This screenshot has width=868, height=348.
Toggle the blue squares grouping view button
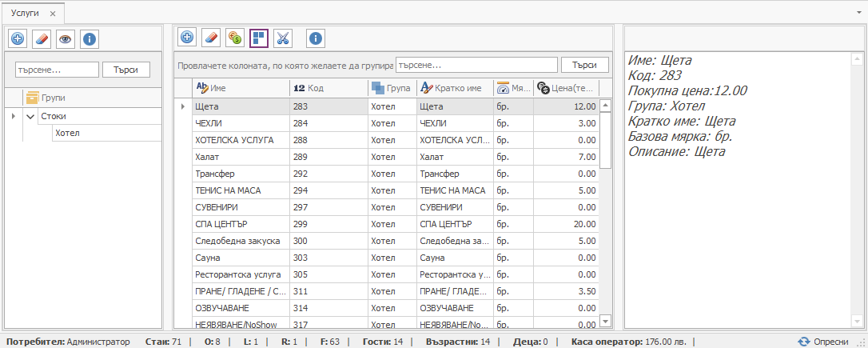coord(258,37)
